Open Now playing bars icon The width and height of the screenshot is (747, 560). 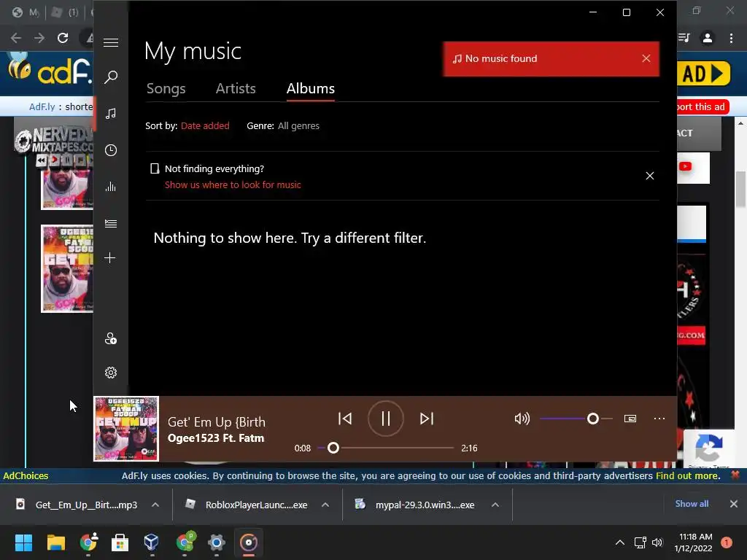click(111, 187)
